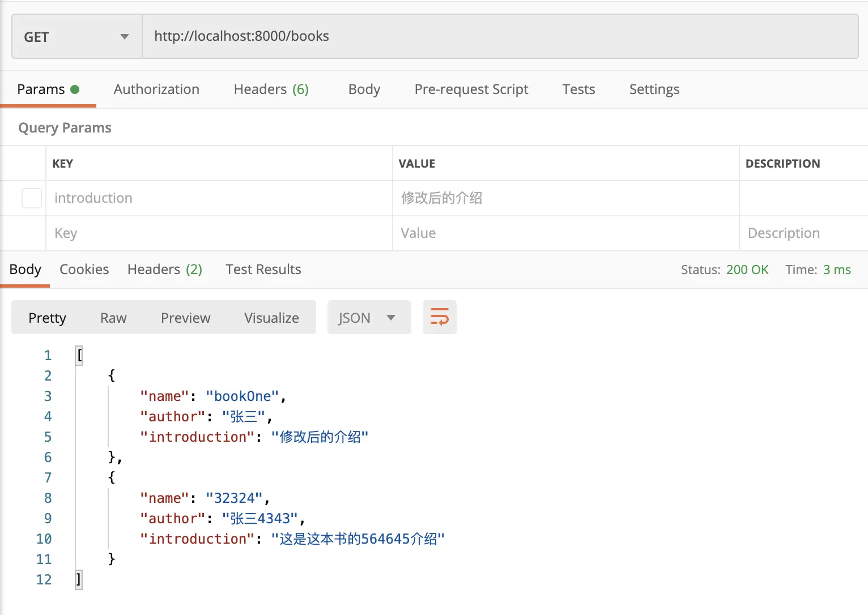Choose the Visualize response view

pos(271,318)
